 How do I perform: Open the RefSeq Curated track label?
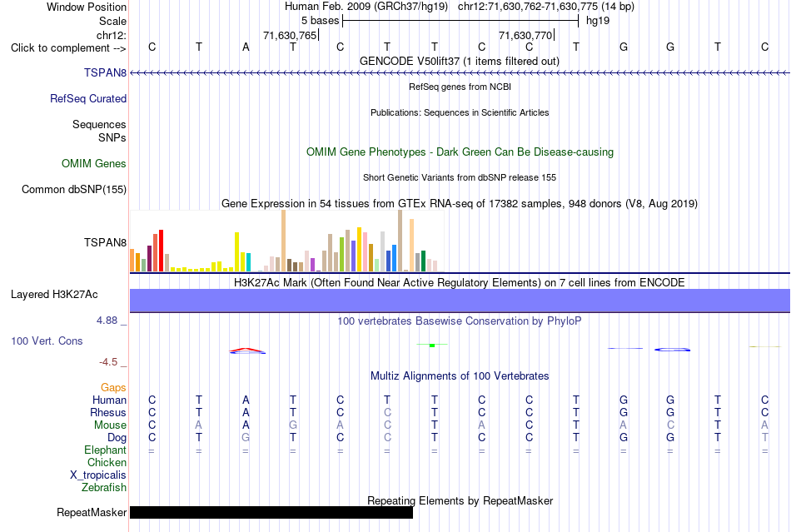pyautogui.click(x=87, y=98)
